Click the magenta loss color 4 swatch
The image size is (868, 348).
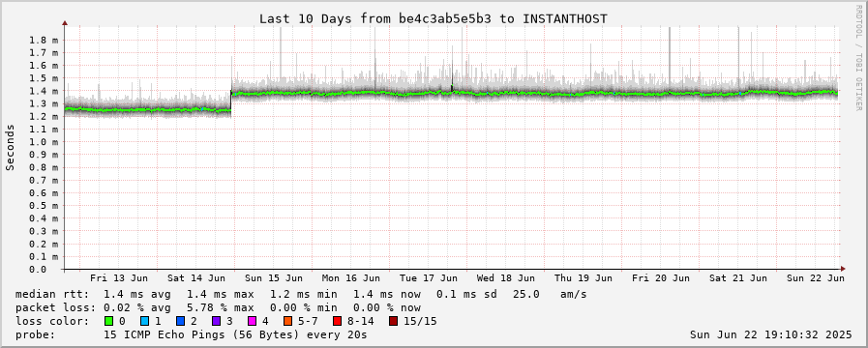pos(252,321)
